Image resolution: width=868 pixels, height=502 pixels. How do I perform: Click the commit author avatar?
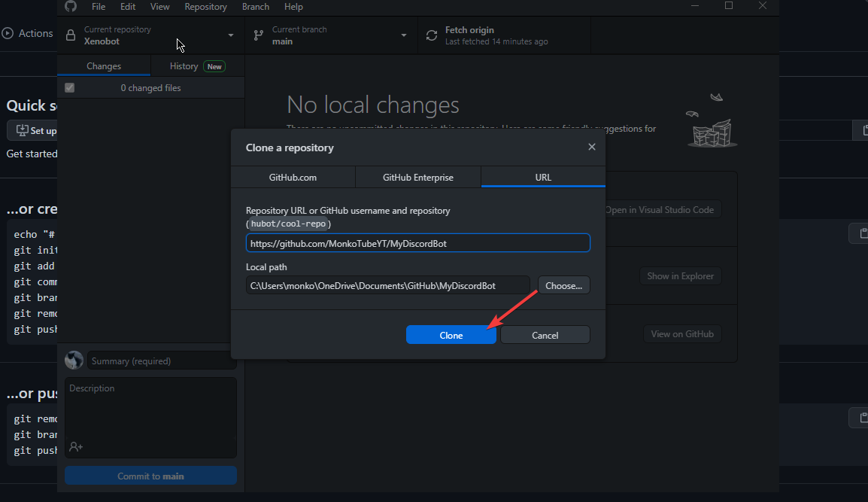74,361
